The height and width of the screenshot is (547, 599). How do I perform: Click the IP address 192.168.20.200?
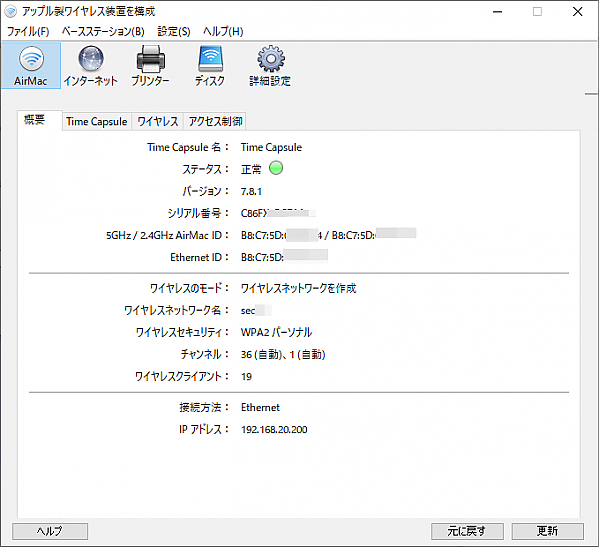[x=274, y=430]
